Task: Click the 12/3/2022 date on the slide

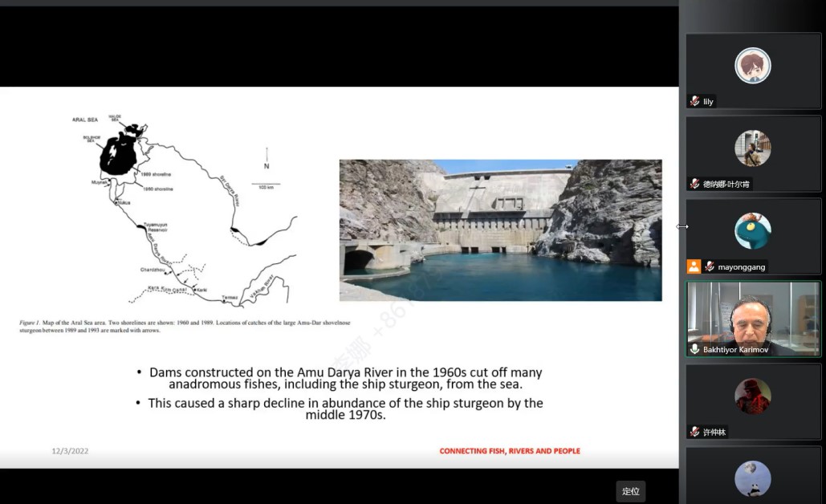Action: click(70, 451)
